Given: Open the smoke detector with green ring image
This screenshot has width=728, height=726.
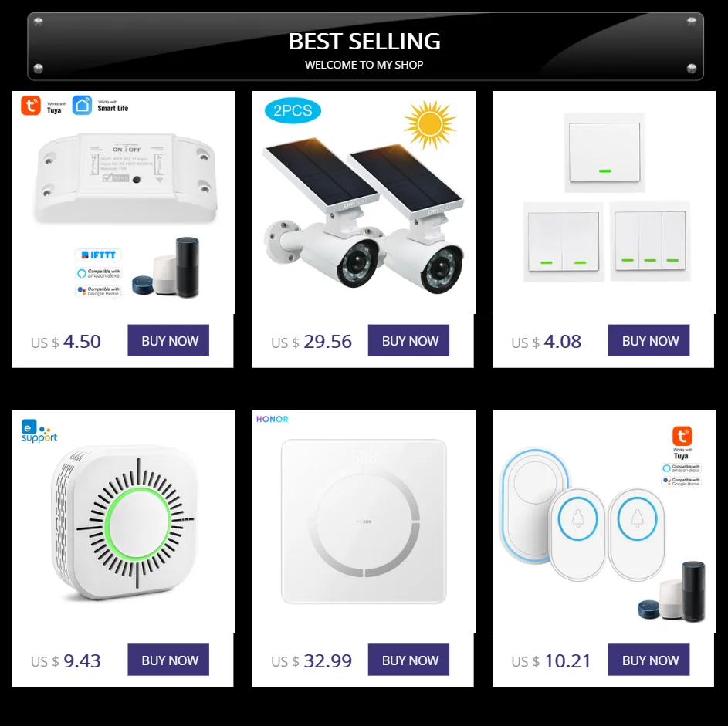Looking at the screenshot, I should 124,522.
